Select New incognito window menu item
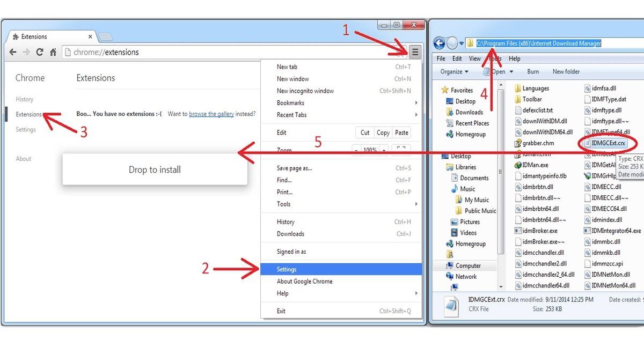Screen dimensions: 644x362 305,91
